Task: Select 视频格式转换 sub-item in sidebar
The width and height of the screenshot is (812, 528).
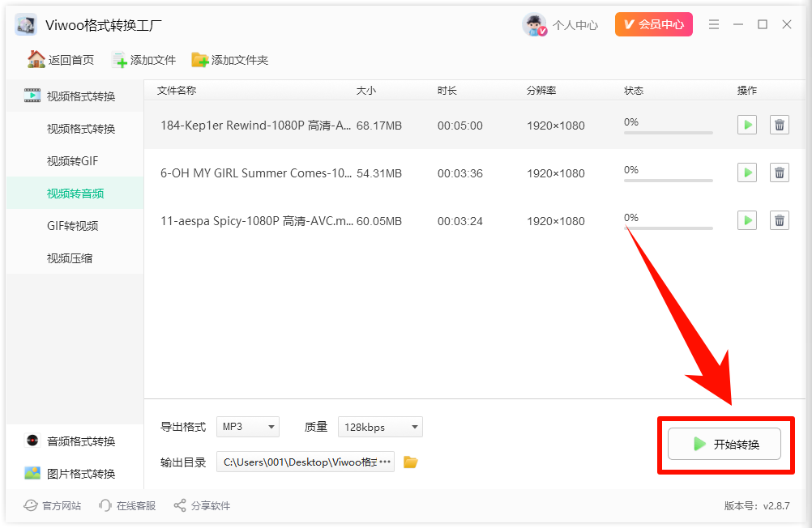Action: (x=75, y=129)
